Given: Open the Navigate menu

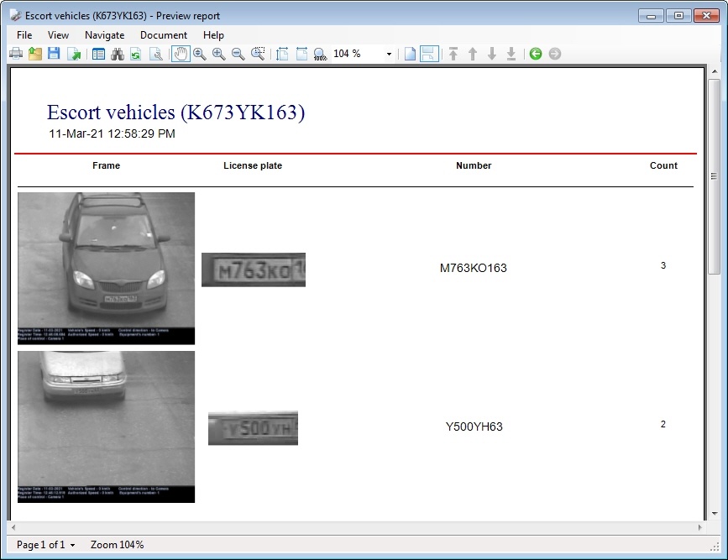Looking at the screenshot, I should [x=104, y=35].
